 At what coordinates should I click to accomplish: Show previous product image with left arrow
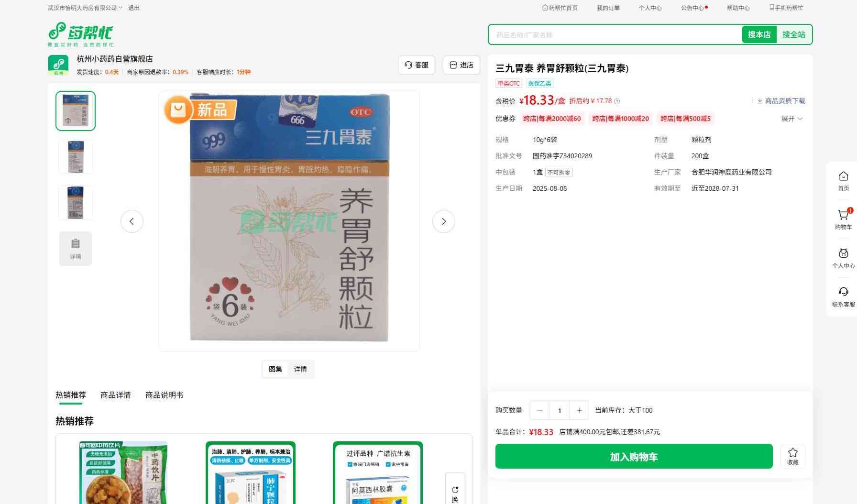tap(132, 221)
